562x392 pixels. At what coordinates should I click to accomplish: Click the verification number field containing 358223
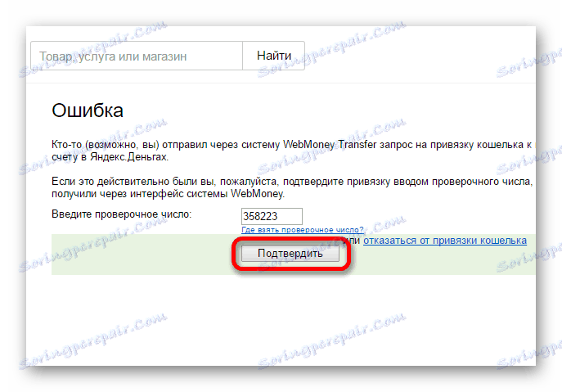272,216
